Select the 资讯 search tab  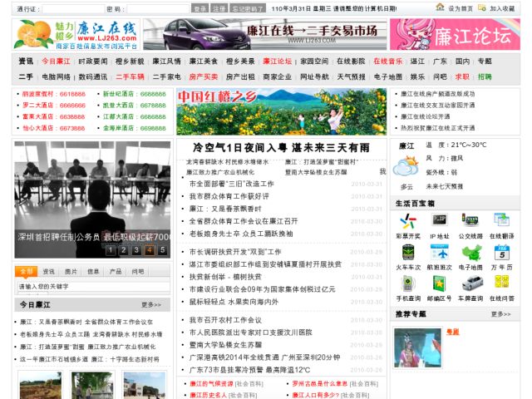click(49, 271)
